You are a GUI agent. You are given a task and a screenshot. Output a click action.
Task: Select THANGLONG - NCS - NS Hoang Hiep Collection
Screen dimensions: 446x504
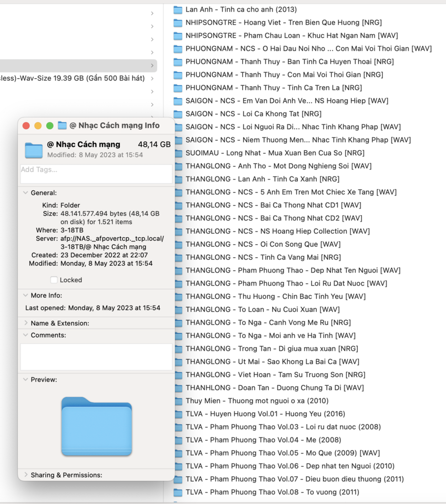[x=277, y=232]
